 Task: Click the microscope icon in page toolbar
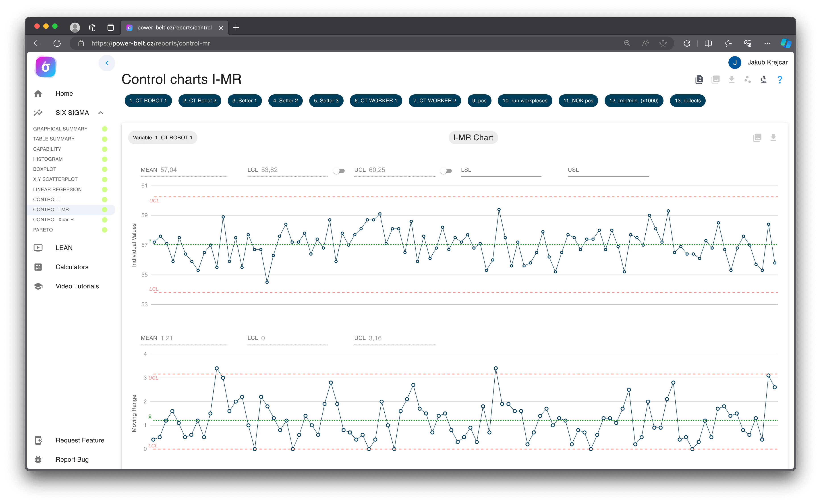tap(763, 80)
